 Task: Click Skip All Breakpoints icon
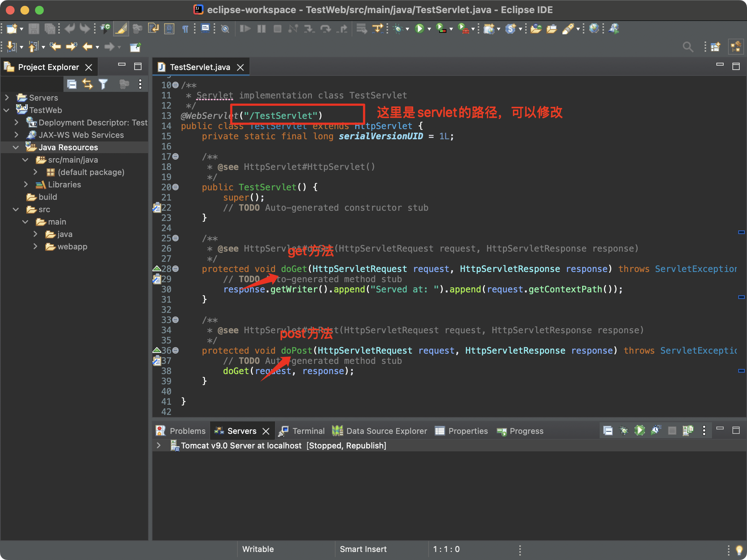pos(225,28)
